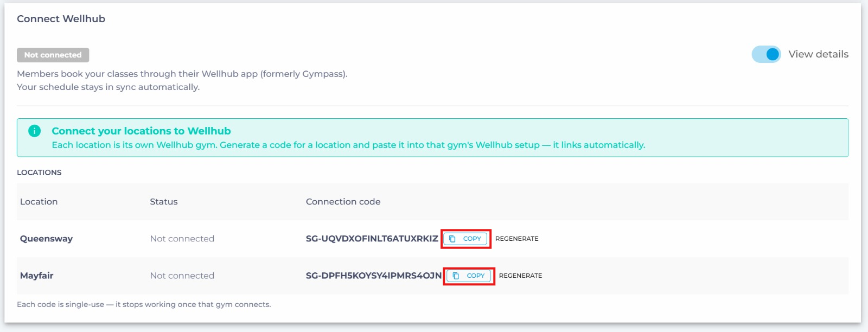Click the copy icon for the Mayfair code
The height and width of the screenshot is (332, 868).
(456, 276)
